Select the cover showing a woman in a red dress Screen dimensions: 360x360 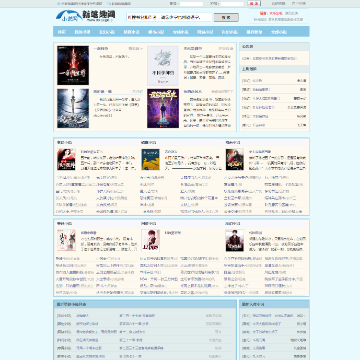[x=66, y=159]
